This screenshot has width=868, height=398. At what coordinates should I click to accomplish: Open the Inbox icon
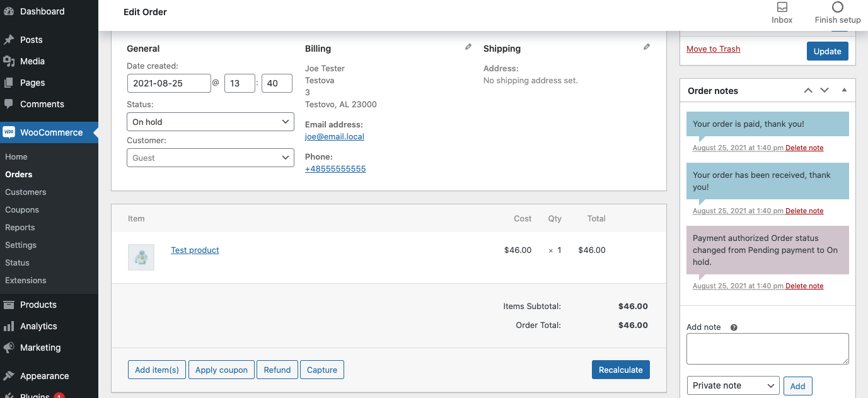click(782, 8)
